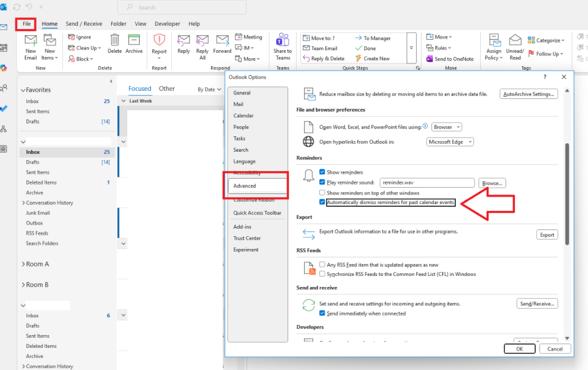This screenshot has height=370, width=588.
Task: Click Share to Teams icon
Action: pyautogui.click(x=283, y=40)
